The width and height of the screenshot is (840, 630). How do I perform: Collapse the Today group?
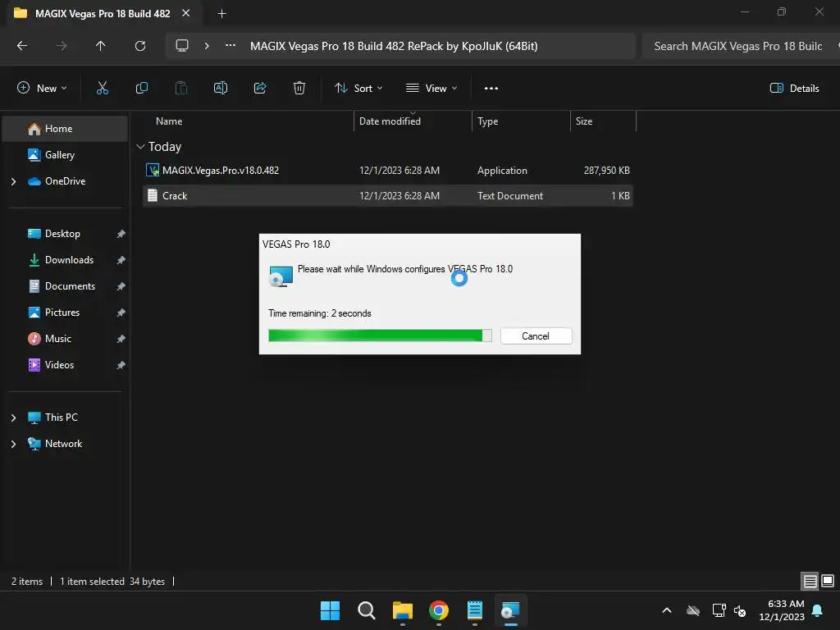point(140,146)
